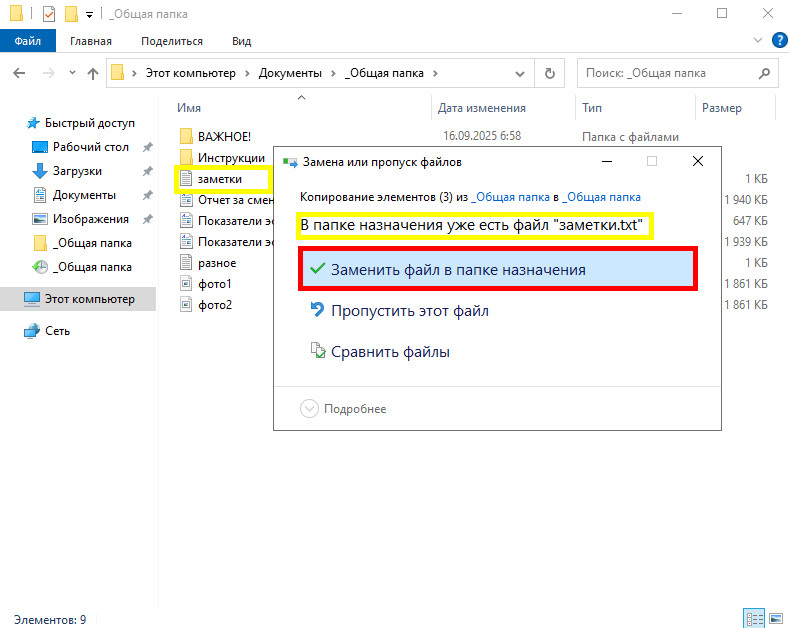
Task: Select the ВАЖНОЕ! folder in file list
Action: [x=224, y=136]
